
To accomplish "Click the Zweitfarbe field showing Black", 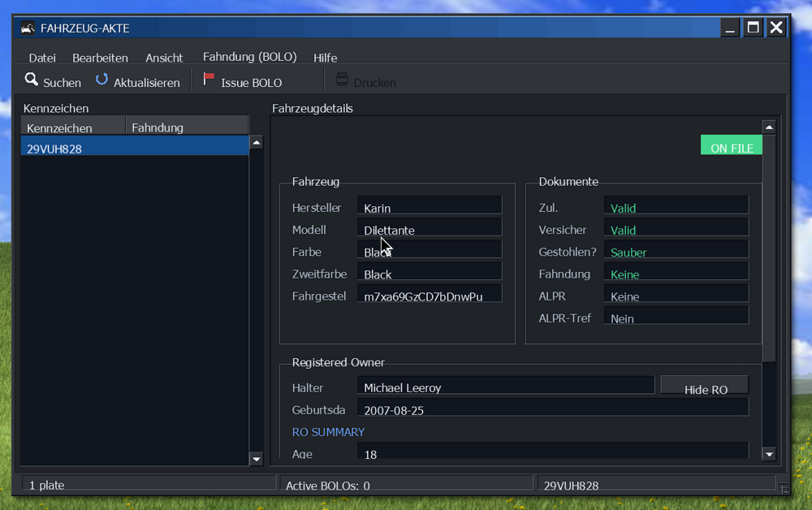I will pyautogui.click(x=430, y=272).
